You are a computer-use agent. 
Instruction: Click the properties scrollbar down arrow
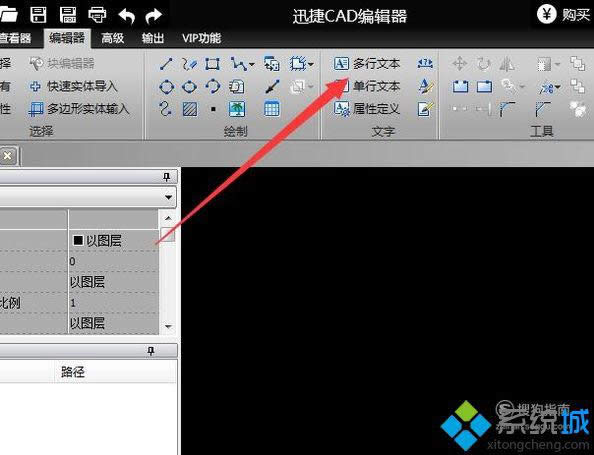coord(168,326)
